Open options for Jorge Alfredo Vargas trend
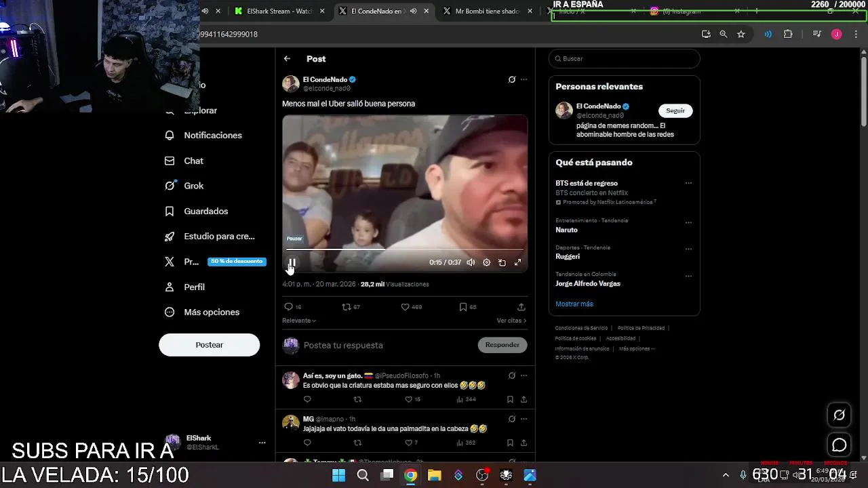The width and height of the screenshot is (868, 488). (x=688, y=277)
